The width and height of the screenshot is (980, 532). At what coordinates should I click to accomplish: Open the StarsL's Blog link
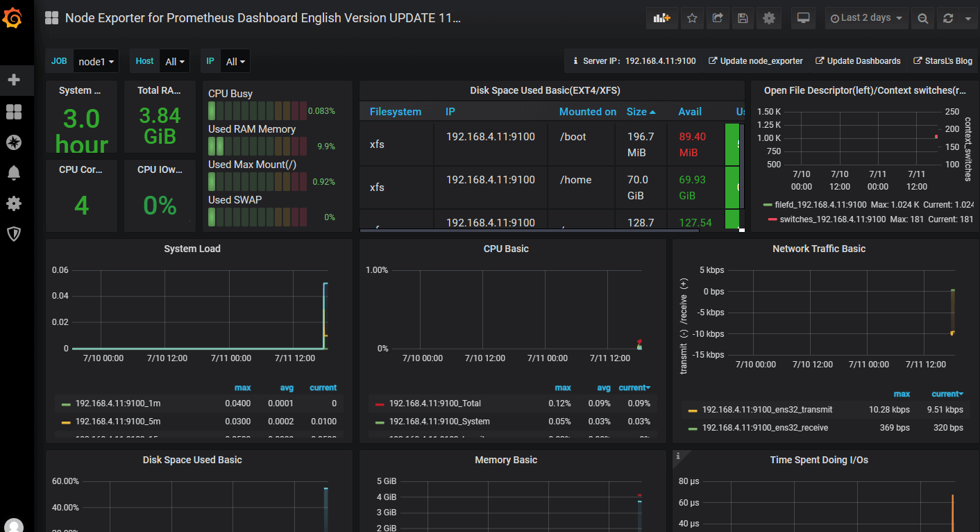[x=943, y=61]
